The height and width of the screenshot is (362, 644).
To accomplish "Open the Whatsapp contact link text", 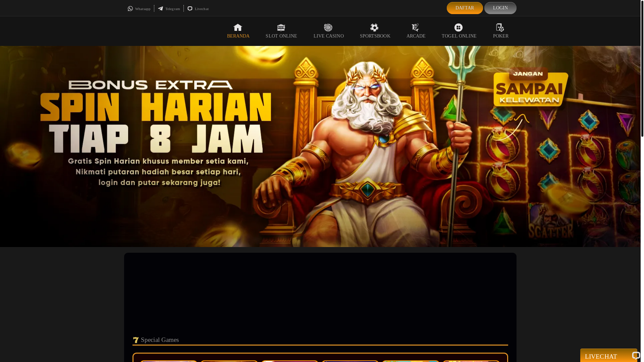I will click(143, 9).
